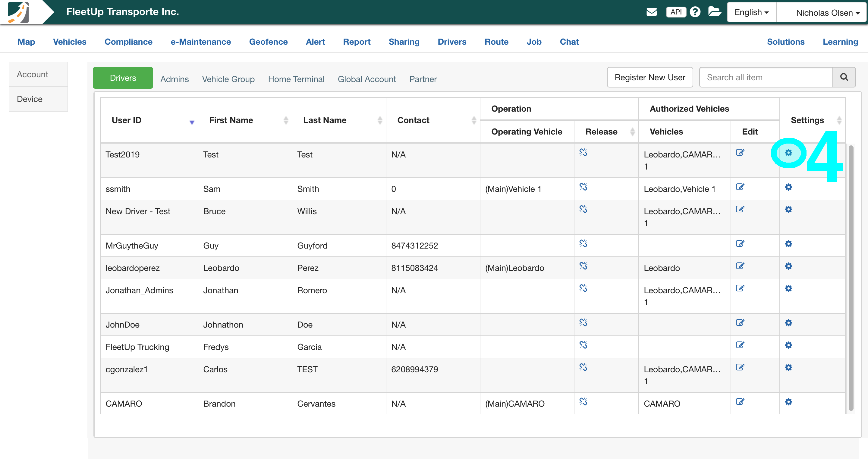The width and height of the screenshot is (868, 476).
Task: Open the Compliance menu
Action: 128,42
